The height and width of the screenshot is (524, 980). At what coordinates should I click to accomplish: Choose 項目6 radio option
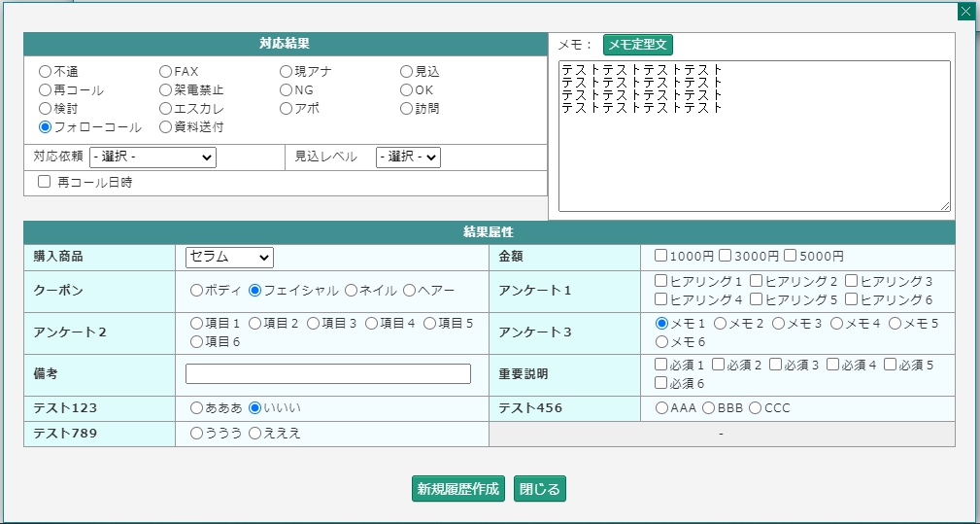pyautogui.click(x=197, y=341)
